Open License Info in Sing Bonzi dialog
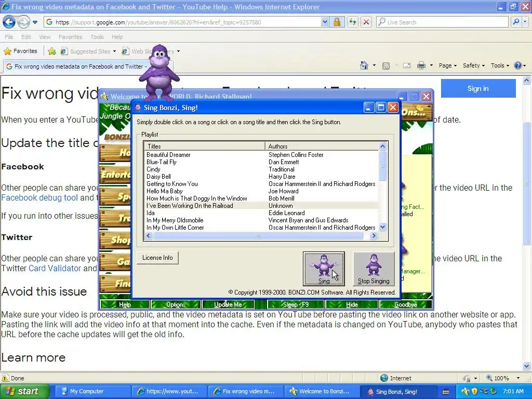This screenshot has width=532, height=399. [157, 258]
